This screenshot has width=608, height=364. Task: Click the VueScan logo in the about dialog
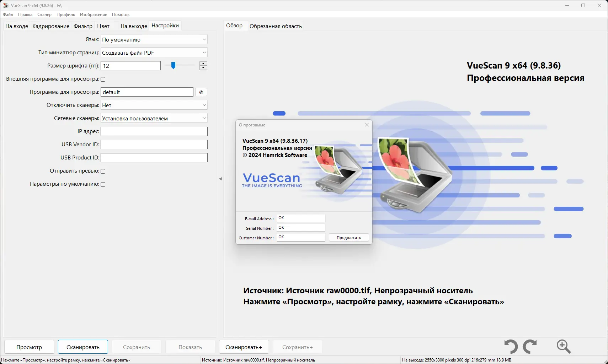tap(272, 180)
